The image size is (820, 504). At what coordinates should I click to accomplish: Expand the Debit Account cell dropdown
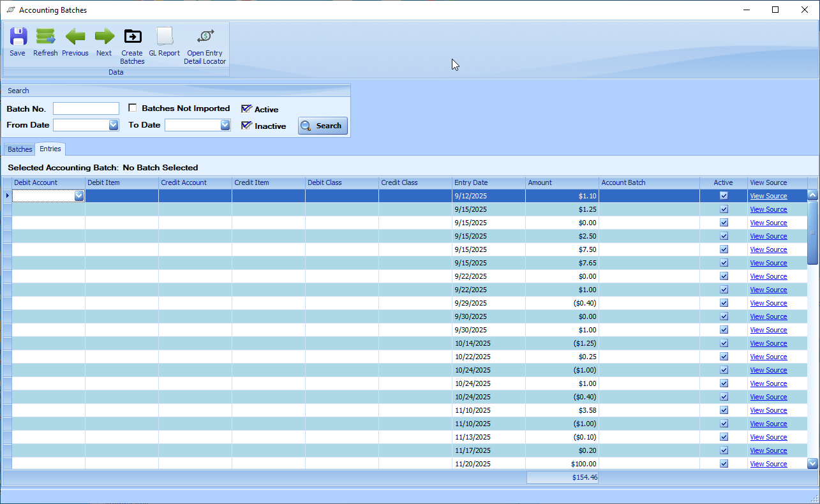click(79, 196)
